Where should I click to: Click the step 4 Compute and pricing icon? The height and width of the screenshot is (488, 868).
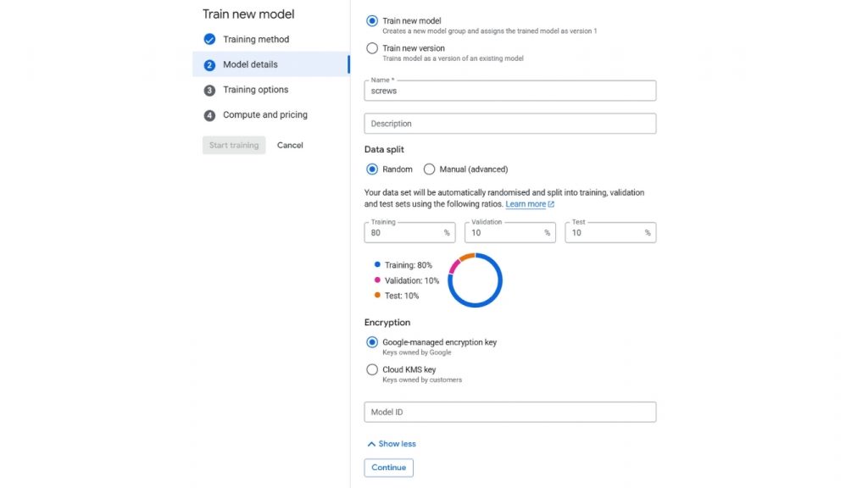(x=209, y=115)
